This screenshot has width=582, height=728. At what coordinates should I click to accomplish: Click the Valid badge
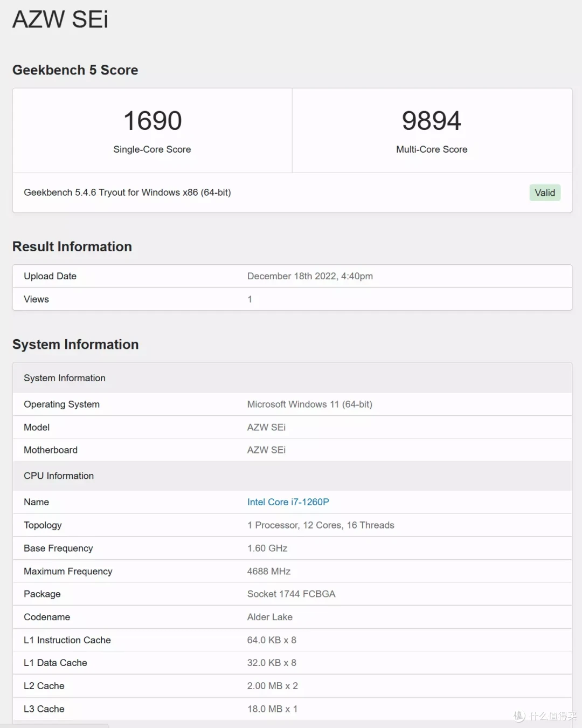pos(545,193)
